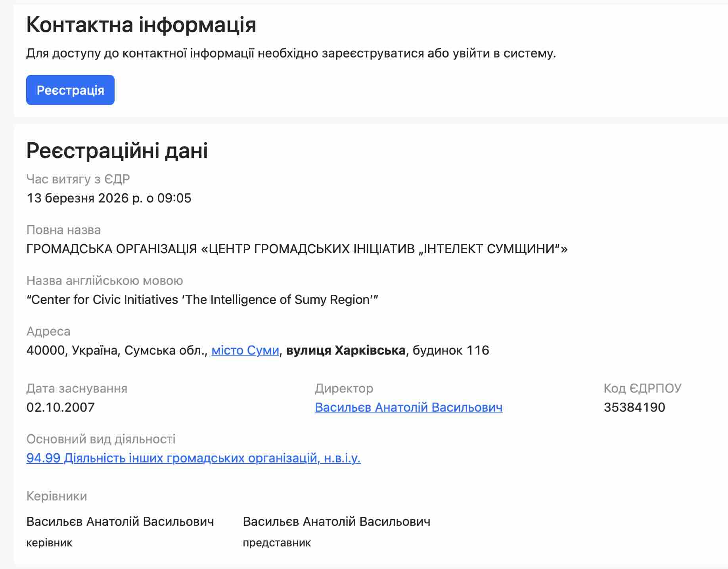Click the founding date 02.10.2007
Screen dimensions: 728x569
[x=61, y=407]
